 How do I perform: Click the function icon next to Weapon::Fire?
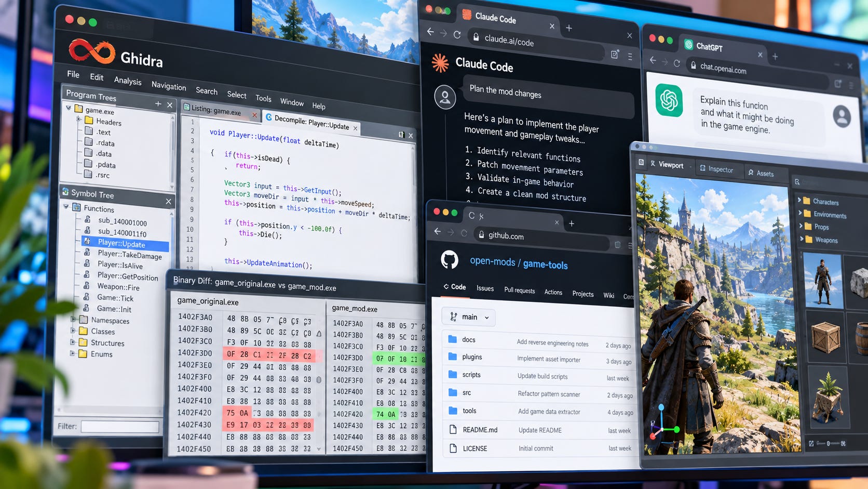87,285
